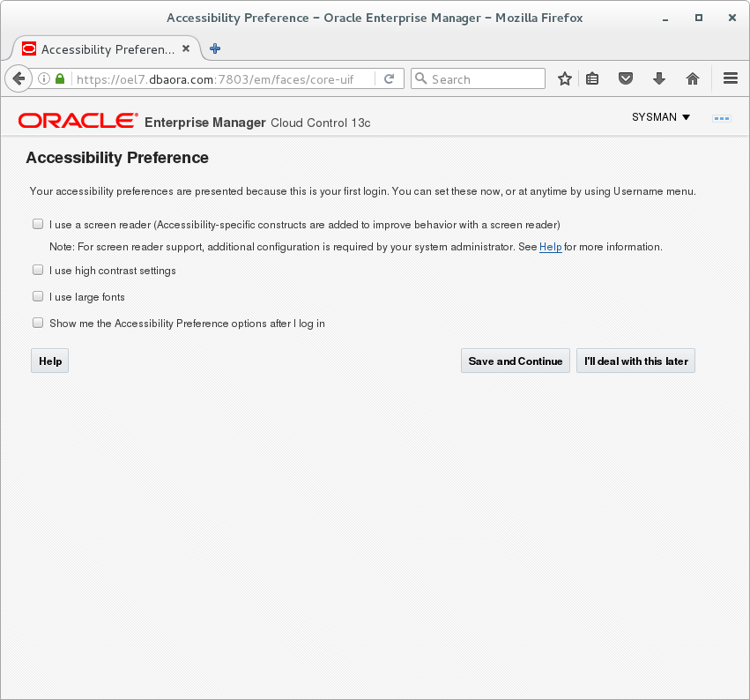Open site information icon in address bar

44,78
